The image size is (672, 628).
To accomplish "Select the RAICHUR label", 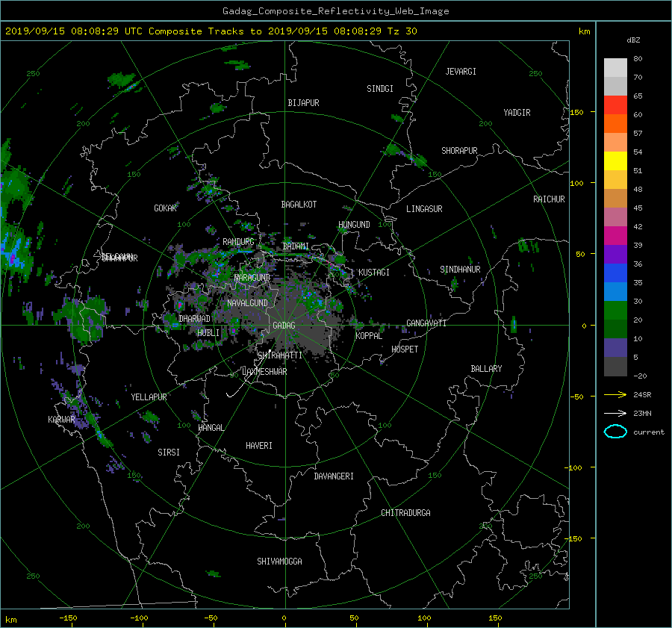I will click(x=549, y=199).
